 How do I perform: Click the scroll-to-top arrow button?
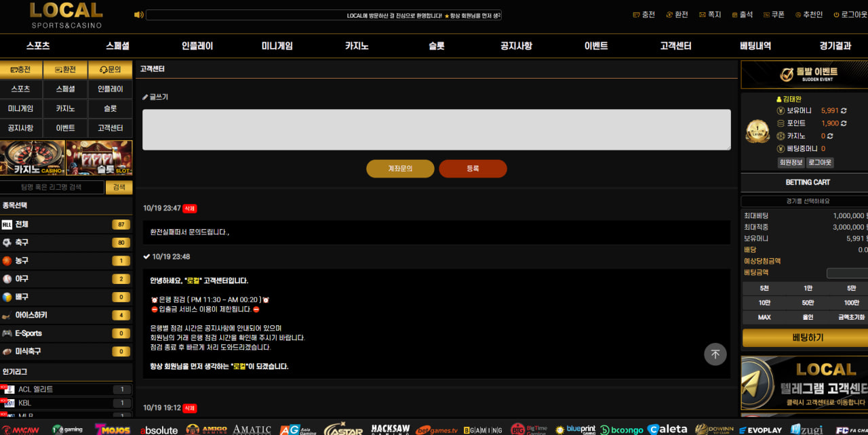click(715, 354)
